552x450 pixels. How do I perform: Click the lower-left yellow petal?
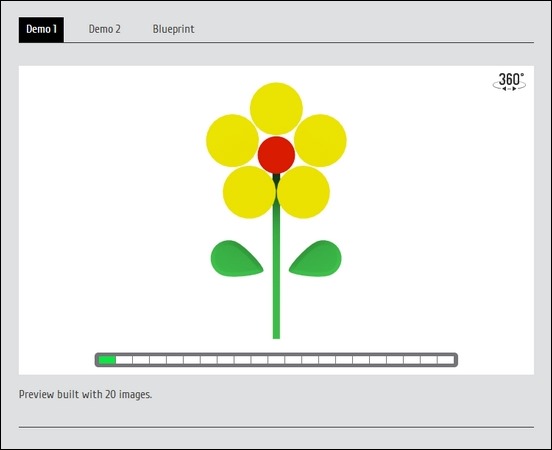(249, 192)
